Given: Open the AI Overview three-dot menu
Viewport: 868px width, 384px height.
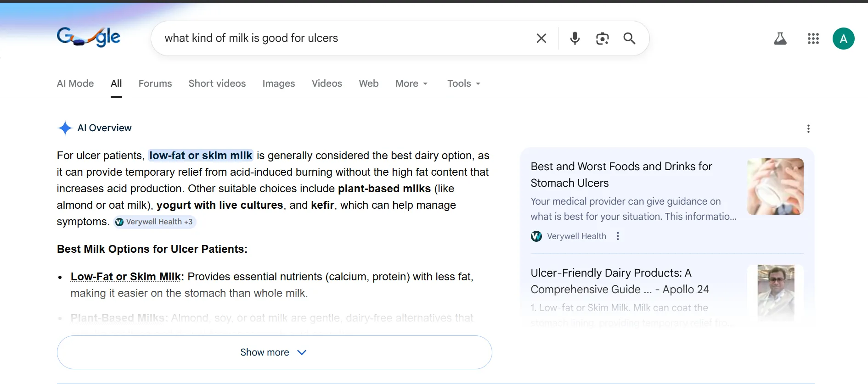Looking at the screenshot, I should [808, 128].
